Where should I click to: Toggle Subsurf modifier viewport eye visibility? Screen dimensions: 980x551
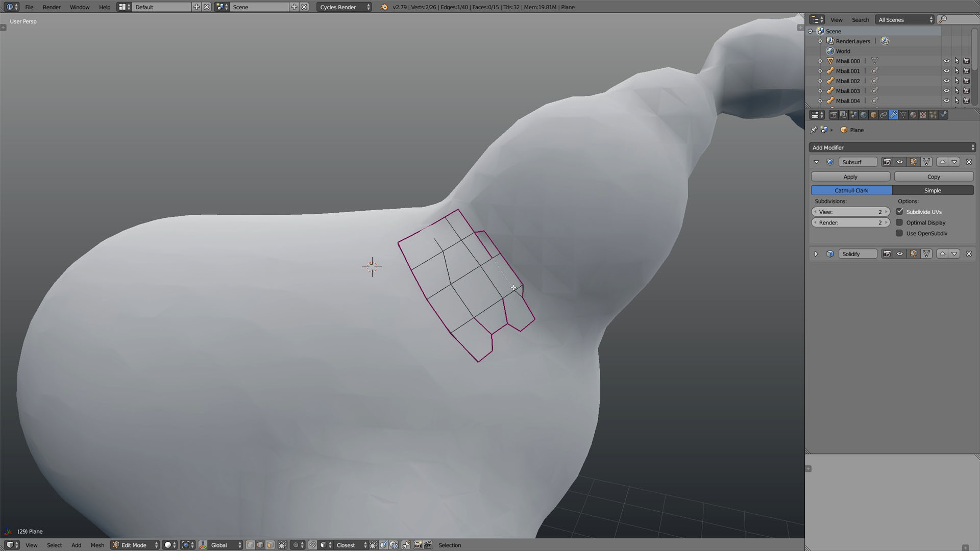900,162
